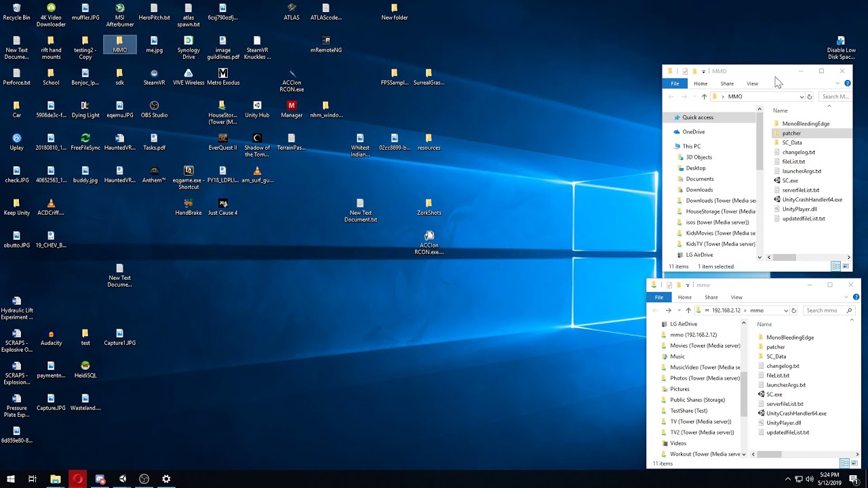This screenshot has height=488, width=868.
Task: Open Quick Access Toolbar dropdown in lower mmo window
Action: coord(688,285)
